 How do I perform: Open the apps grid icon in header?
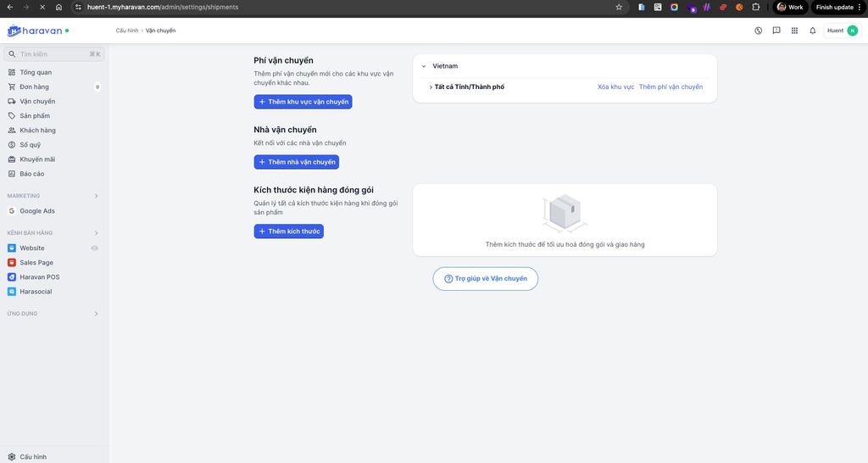(794, 31)
